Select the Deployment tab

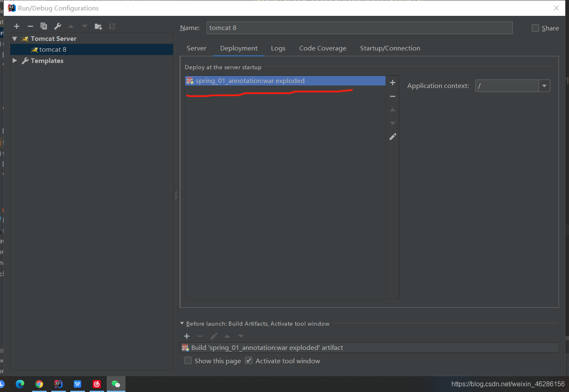(239, 48)
